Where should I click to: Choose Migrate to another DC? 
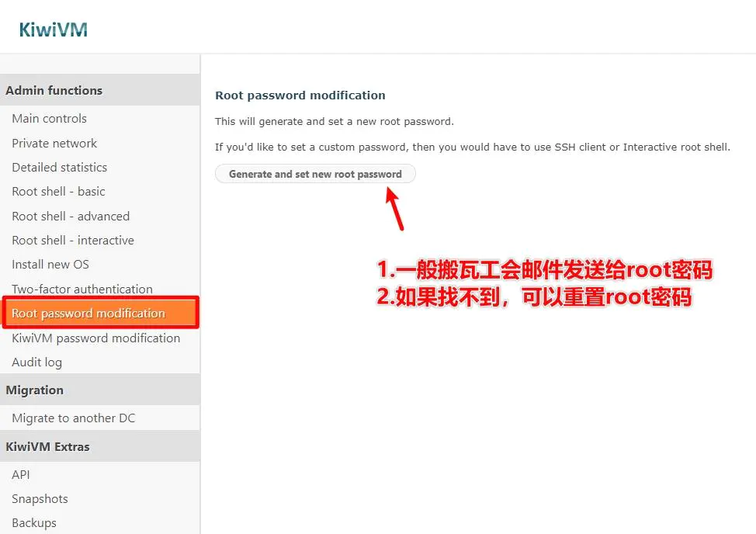coord(73,418)
